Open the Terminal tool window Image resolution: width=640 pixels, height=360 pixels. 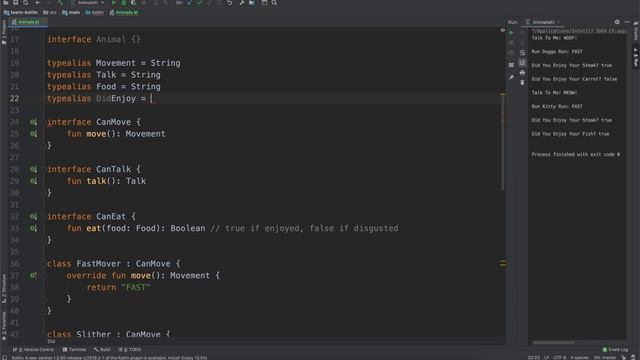74,350
